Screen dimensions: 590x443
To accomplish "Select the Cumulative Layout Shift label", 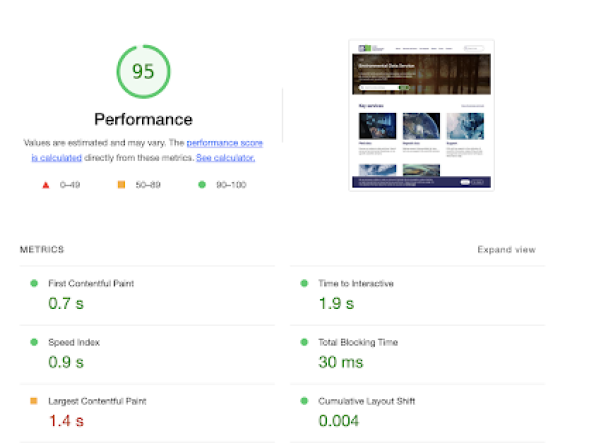I will coord(366,401).
